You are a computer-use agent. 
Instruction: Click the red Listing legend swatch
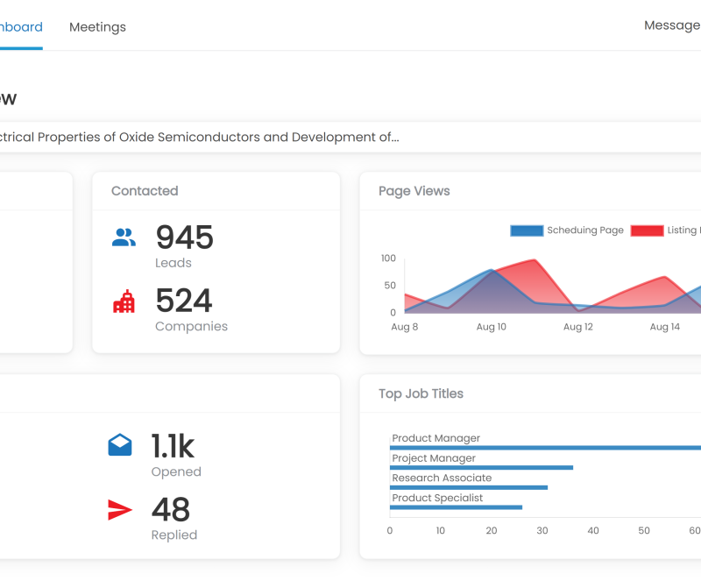point(647,230)
